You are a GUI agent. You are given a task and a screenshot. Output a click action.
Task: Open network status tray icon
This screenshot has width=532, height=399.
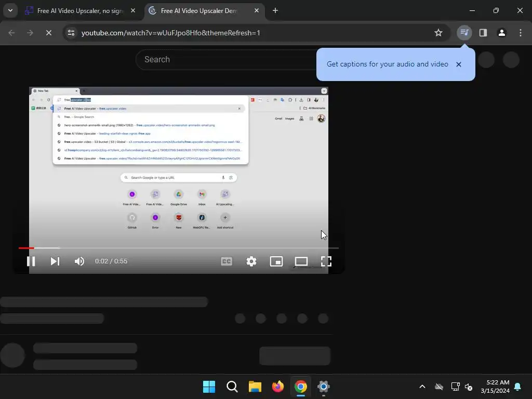coord(455,387)
